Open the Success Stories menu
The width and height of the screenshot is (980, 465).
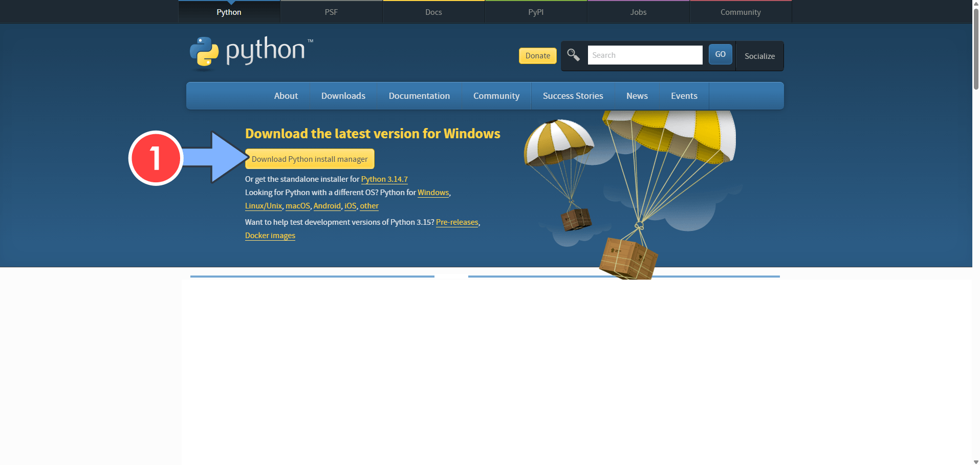pos(573,96)
